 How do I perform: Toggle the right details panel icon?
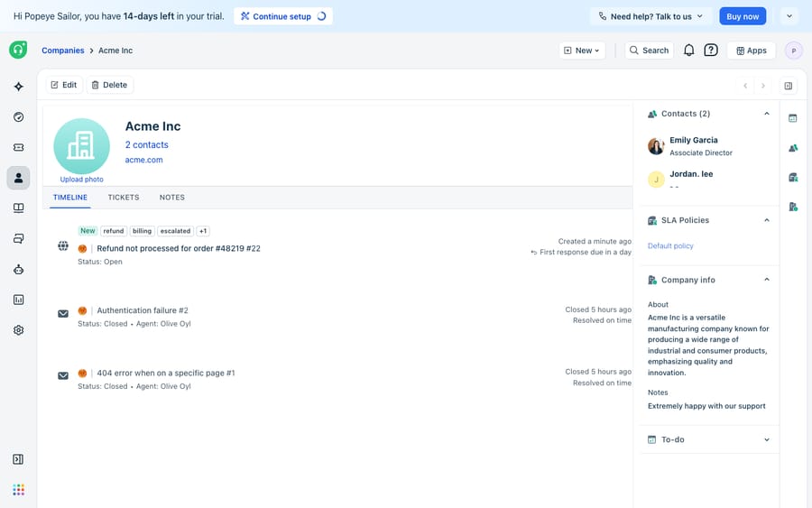[x=789, y=86]
